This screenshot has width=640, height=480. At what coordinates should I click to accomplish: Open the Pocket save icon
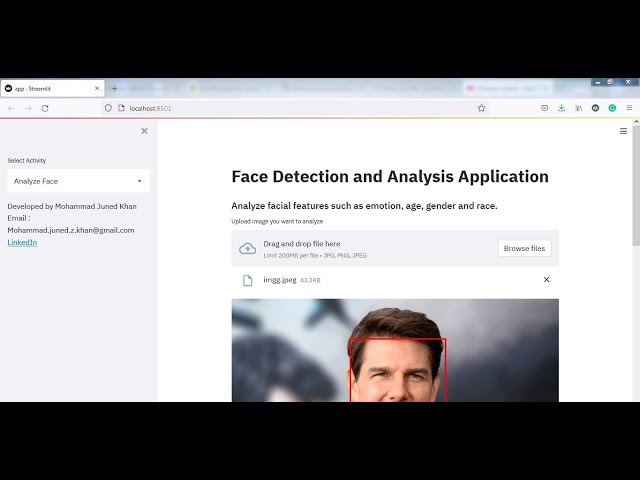[544, 108]
